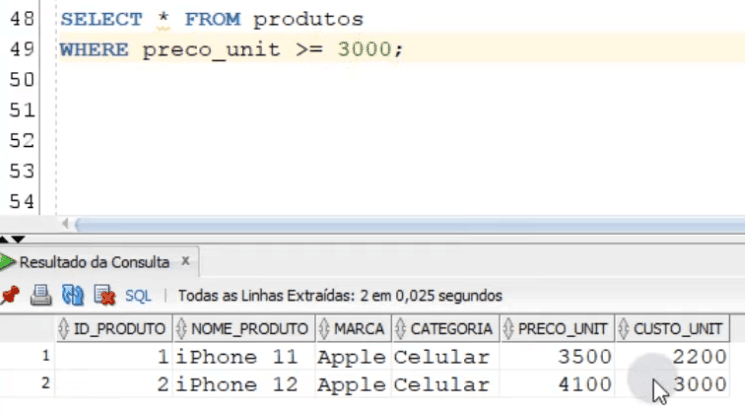Viewport: 745px width, 416px height.
Task: Sort by CUSTO_UNIT column header
Action: (672, 329)
